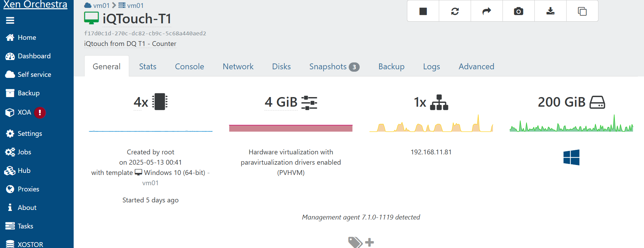This screenshot has width=644, height=248.
Task: Switch to the Network tab
Action: coord(238,66)
